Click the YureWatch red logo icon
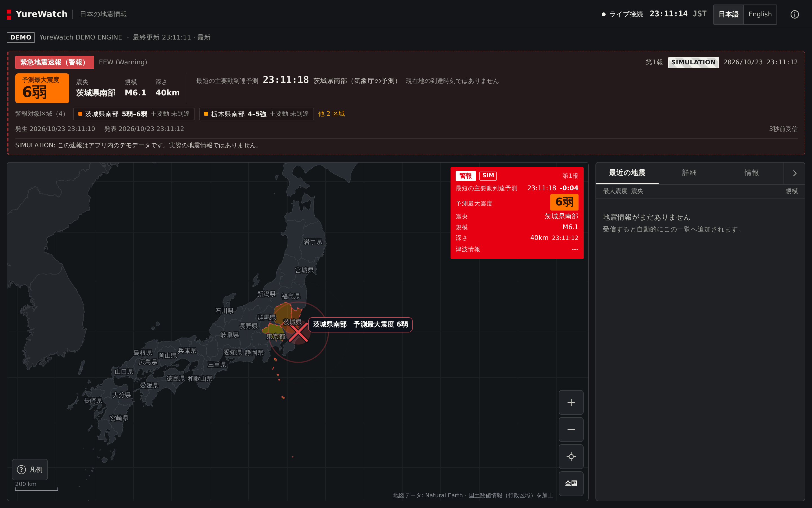The width and height of the screenshot is (812, 508). pos(9,14)
